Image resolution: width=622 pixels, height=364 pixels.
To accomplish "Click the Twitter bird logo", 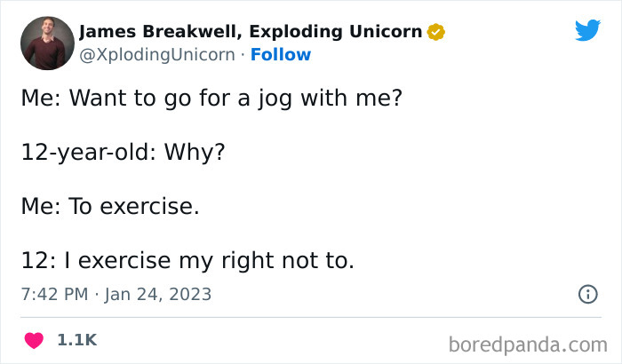I will [x=587, y=30].
